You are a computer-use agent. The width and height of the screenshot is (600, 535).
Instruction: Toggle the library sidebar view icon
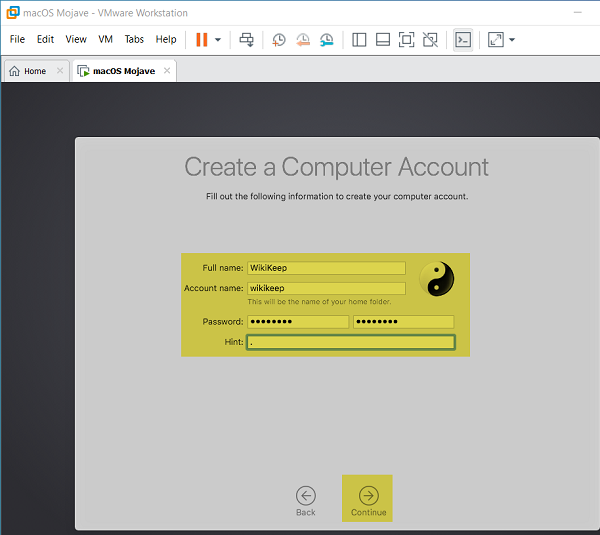(x=360, y=40)
